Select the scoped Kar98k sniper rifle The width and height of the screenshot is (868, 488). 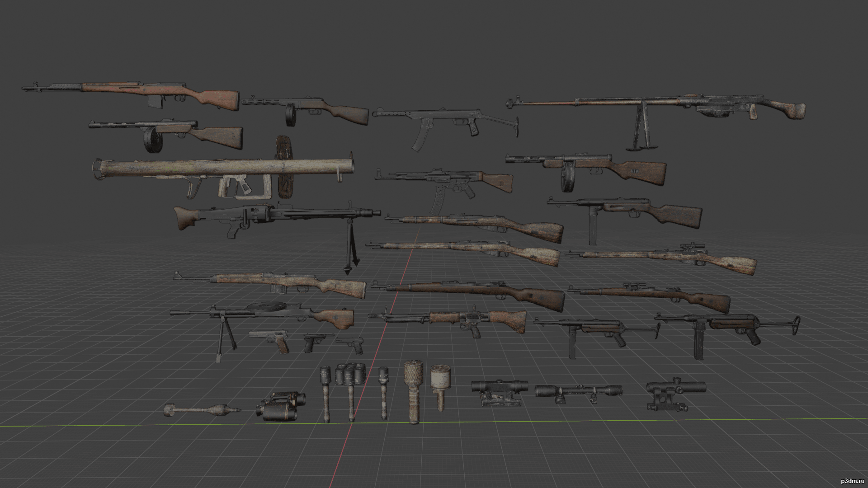point(649,297)
